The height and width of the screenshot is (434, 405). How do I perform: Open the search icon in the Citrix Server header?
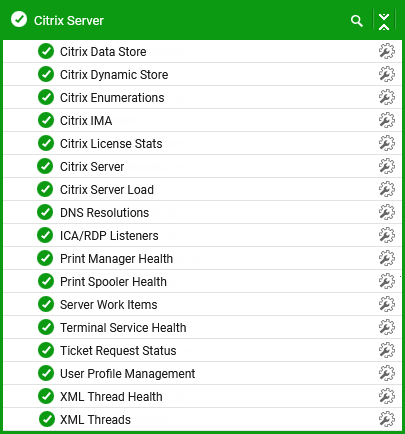[x=357, y=21]
